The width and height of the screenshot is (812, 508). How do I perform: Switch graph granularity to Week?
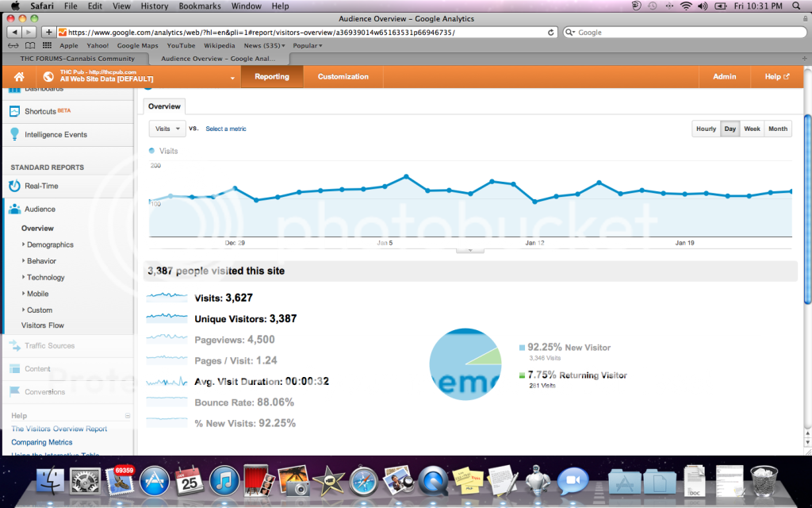(752, 129)
